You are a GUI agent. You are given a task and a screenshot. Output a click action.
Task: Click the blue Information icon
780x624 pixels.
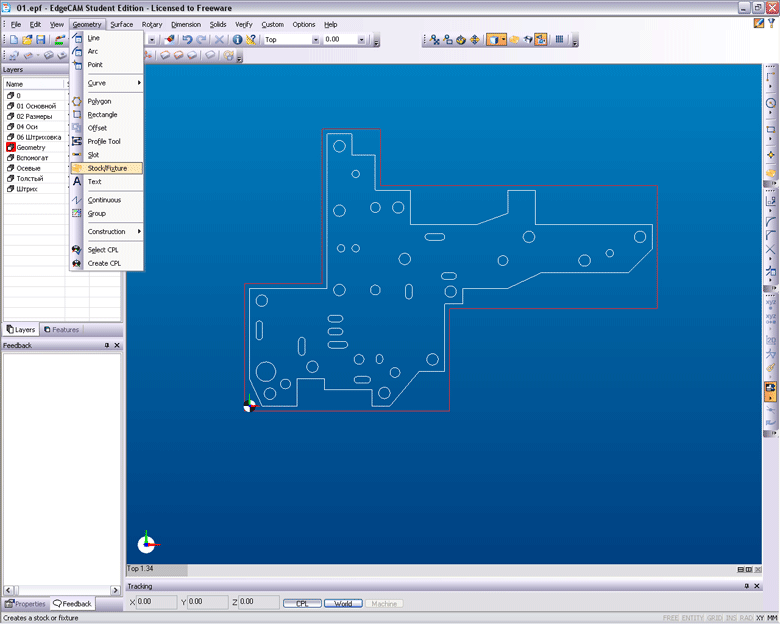[237, 40]
